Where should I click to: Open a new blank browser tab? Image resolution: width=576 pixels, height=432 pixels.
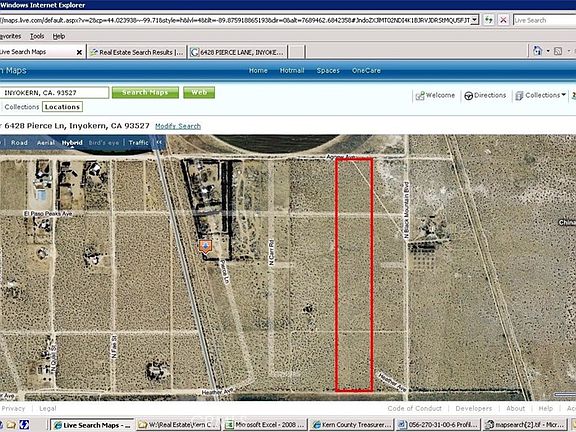coord(296,52)
